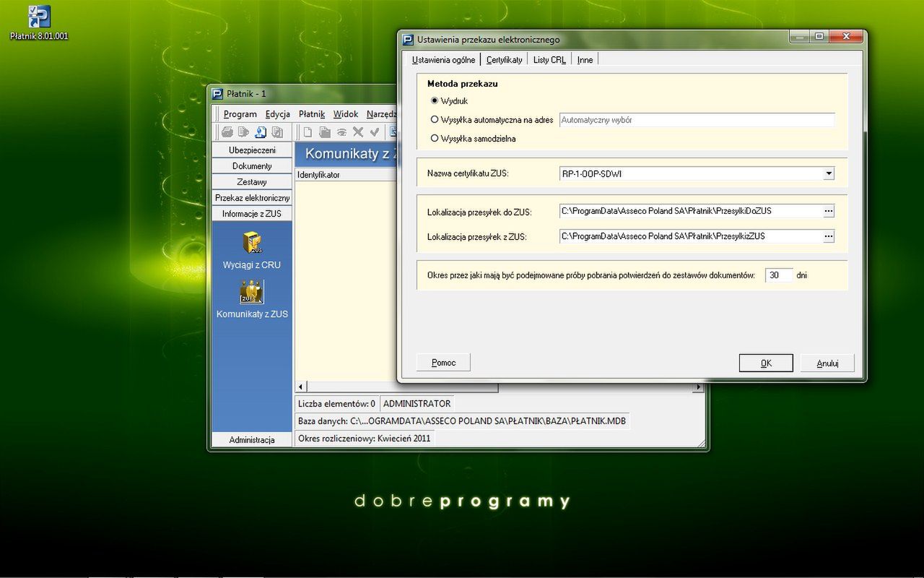The height and width of the screenshot is (578, 924).
Task: Click the 30 days input field
Action: 779,275
